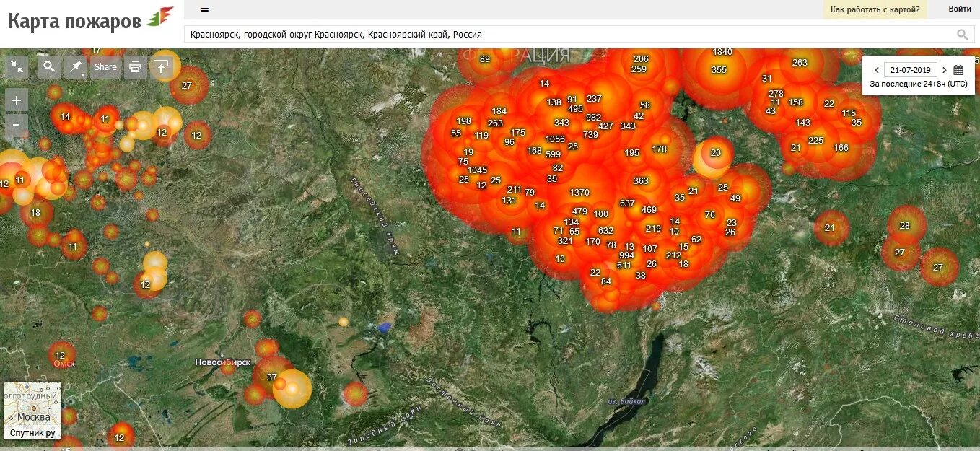
Task: Open the hamburger menu in header
Action: [x=205, y=9]
